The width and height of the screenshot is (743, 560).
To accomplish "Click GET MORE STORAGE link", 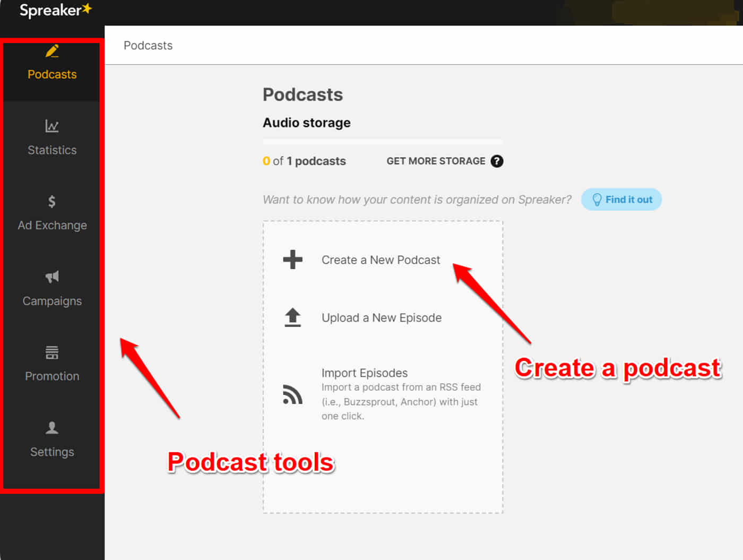I will click(436, 161).
